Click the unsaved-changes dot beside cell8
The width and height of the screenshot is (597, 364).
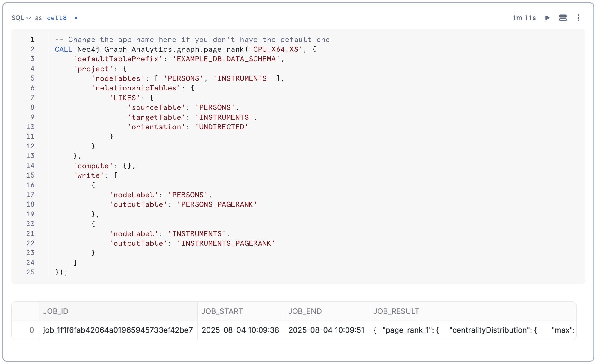point(76,18)
